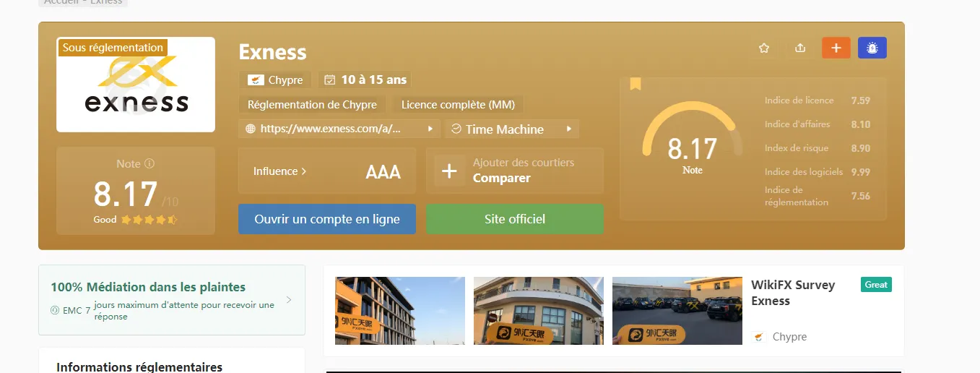
Task: Click the 10 à 15 ans tag
Action: (365, 80)
